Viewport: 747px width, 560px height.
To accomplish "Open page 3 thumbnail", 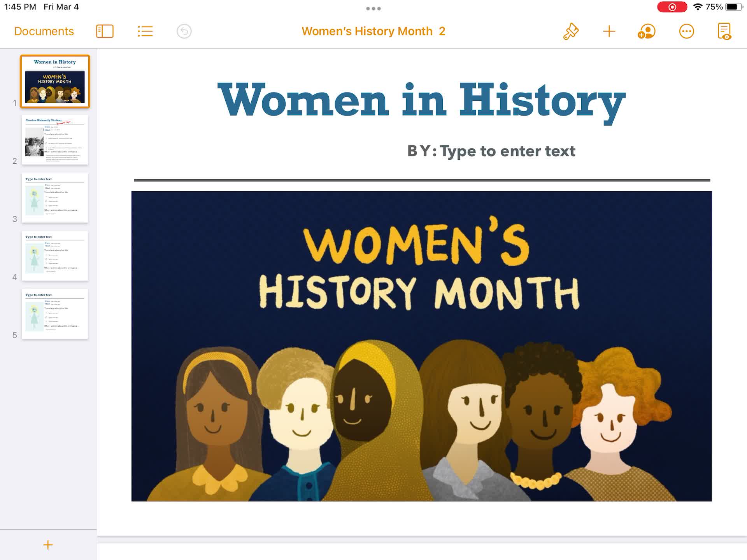I will tap(55, 198).
